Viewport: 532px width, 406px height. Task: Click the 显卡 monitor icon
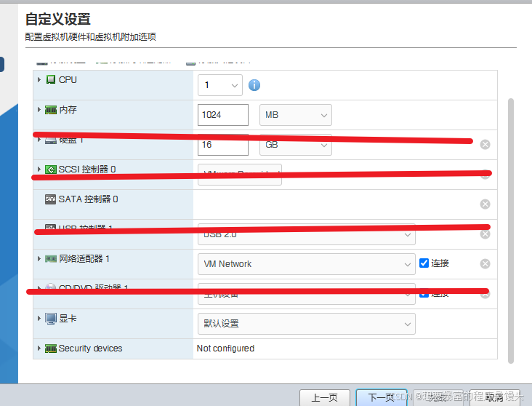51,319
